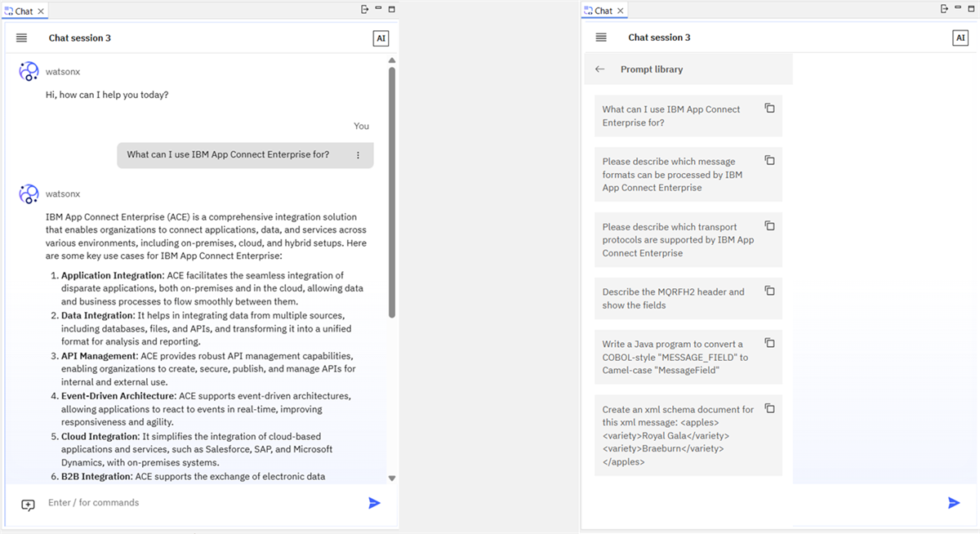Click AI badge in left chat panel
Viewport: 980px width, 534px height.
tap(380, 38)
